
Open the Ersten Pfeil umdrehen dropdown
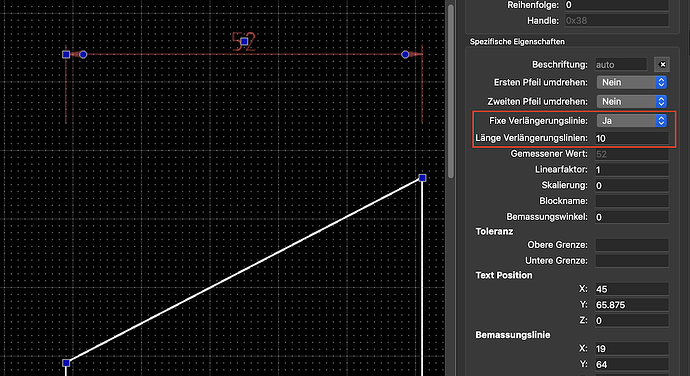[x=631, y=82]
